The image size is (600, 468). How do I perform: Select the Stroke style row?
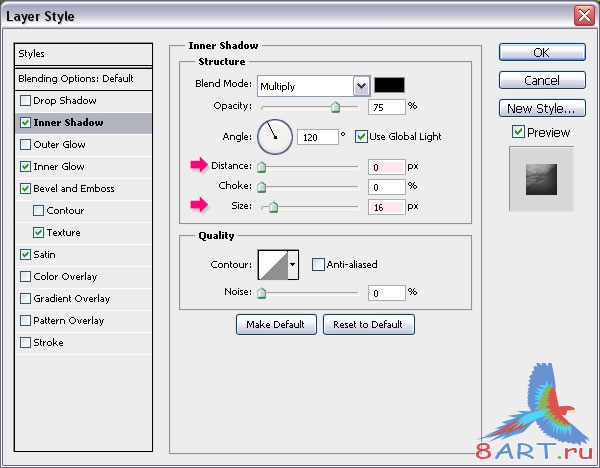click(83, 342)
